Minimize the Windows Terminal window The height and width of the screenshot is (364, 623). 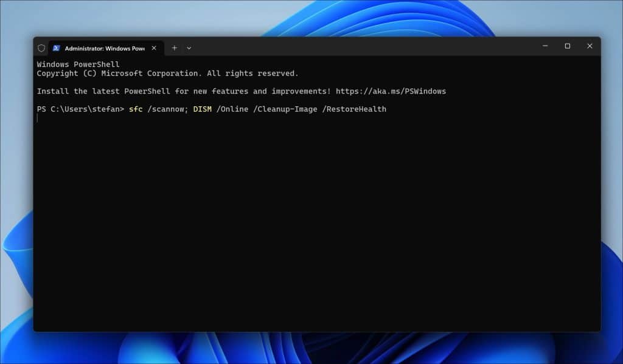coord(545,46)
